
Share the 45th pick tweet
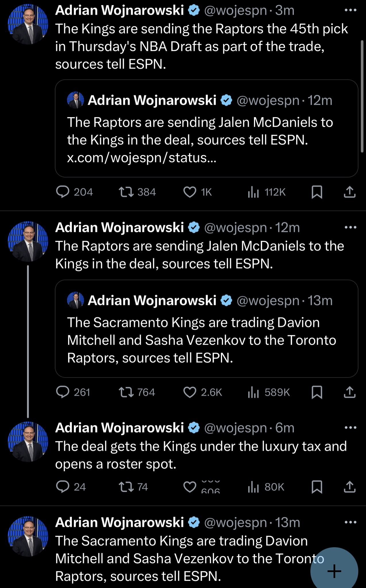coord(350,192)
